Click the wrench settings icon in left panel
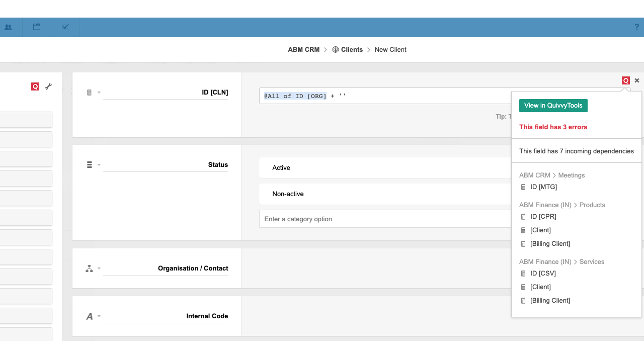 (x=48, y=86)
